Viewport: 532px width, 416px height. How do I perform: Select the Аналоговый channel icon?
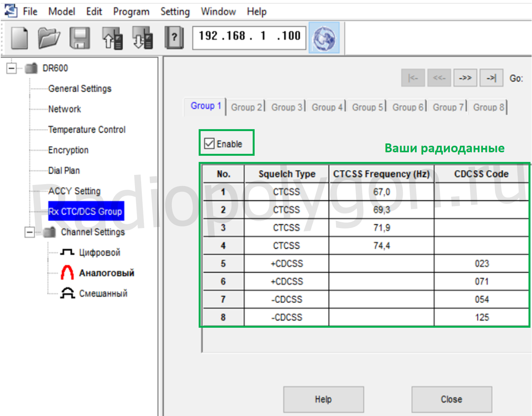tap(67, 273)
